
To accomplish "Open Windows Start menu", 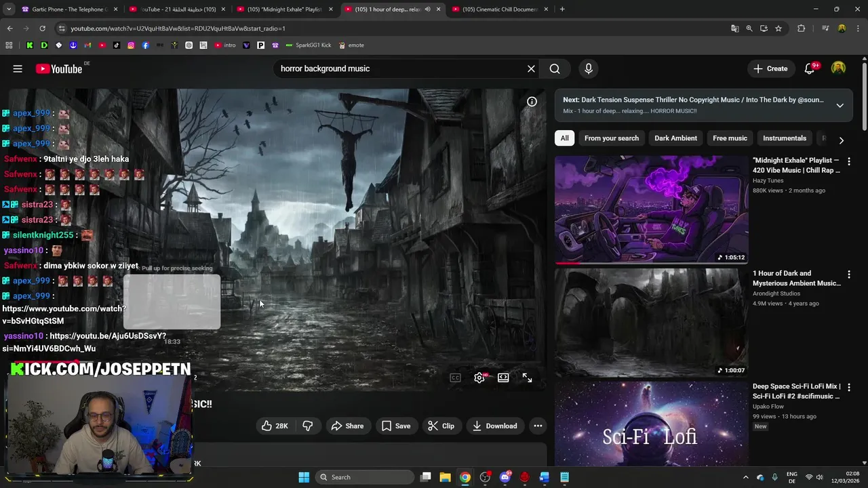I will [304, 477].
